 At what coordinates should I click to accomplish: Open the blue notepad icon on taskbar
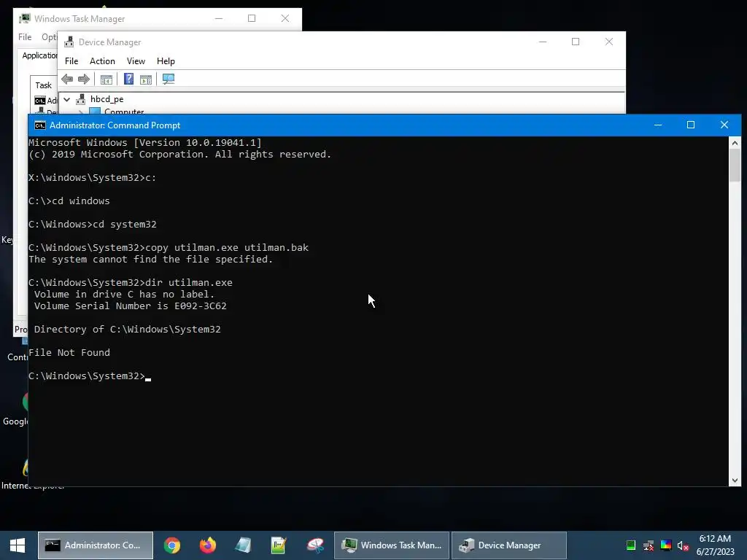244,545
